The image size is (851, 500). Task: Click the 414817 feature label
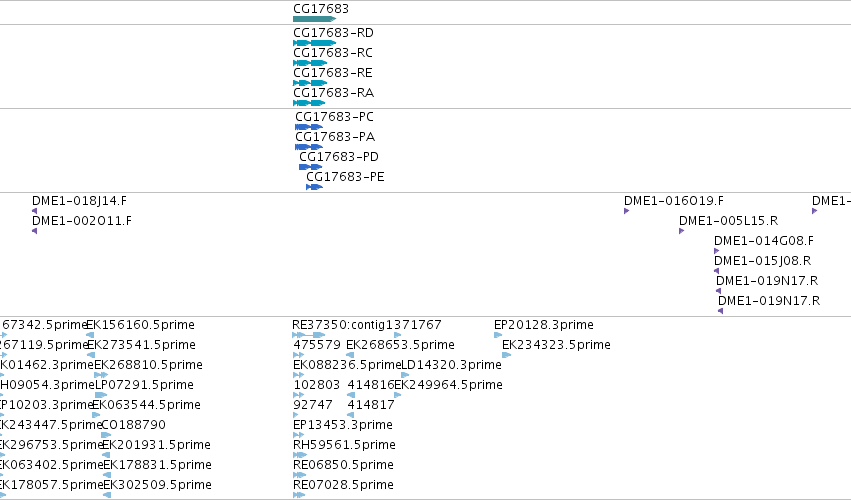(x=371, y=405)
